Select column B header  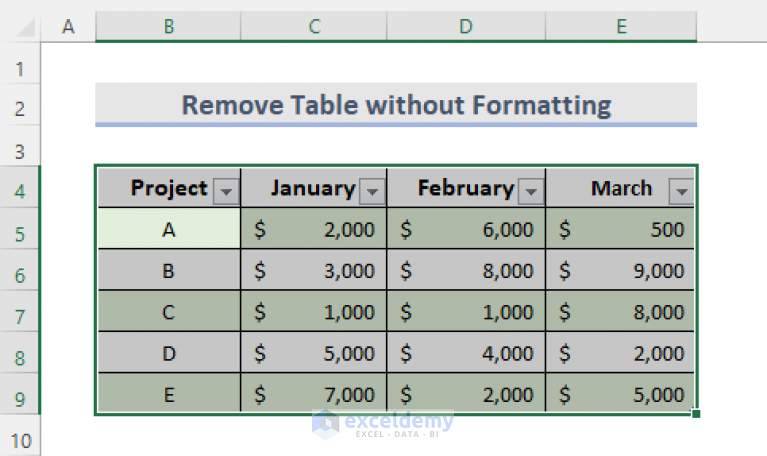[x=168, y=26]
